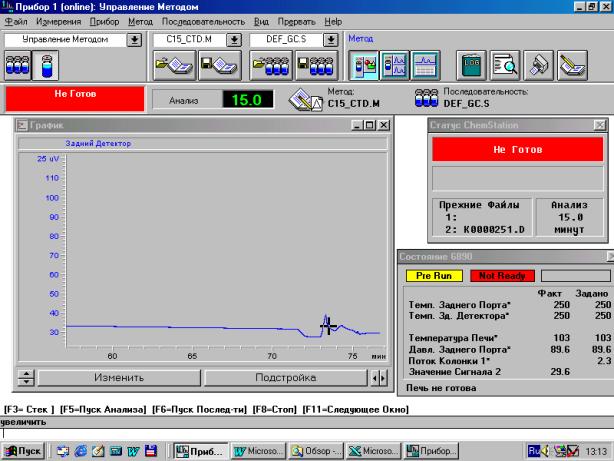Image resolution: width=614 pixels, height=461 pixels.
Task: Open the Последовательность menu
Action: pos(203,22)
